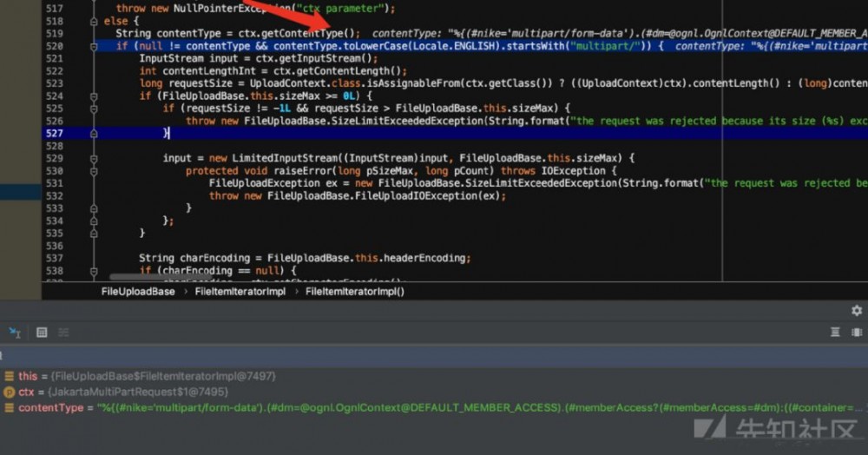Click the contentType OGNL string value
The width and height of the screenshot is (868, 455).
(479, 408)
